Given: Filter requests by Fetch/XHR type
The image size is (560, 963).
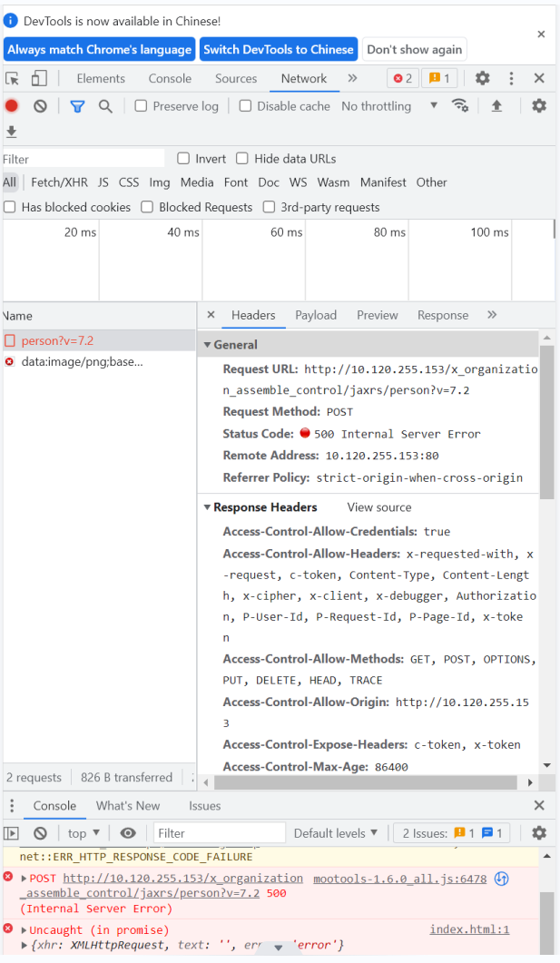Looking at the screenshot, I should [x=59, y=182].
